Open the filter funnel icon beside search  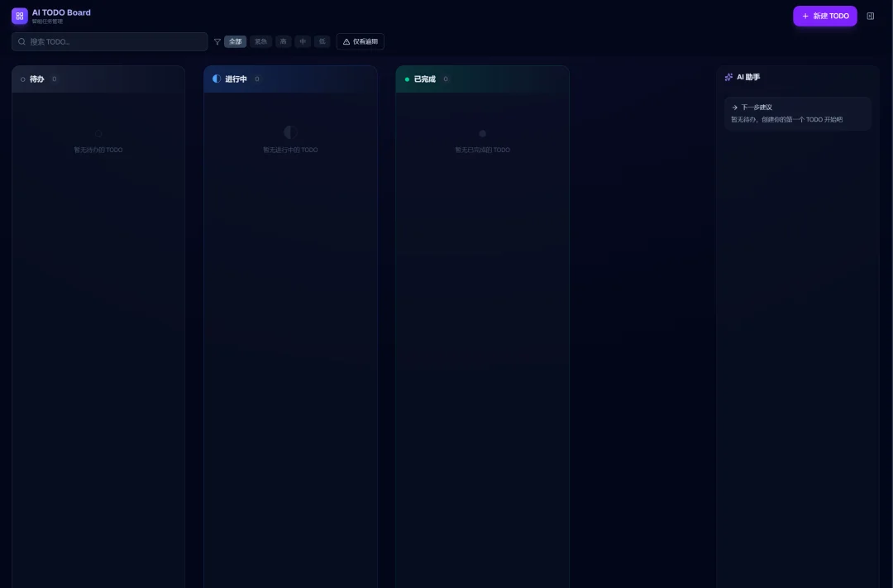(x=217, y=41)
